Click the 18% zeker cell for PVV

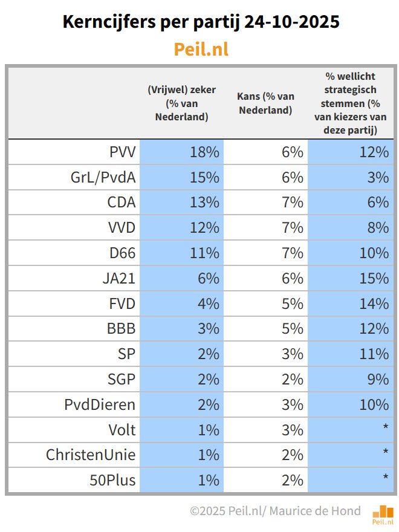point(204,152)
